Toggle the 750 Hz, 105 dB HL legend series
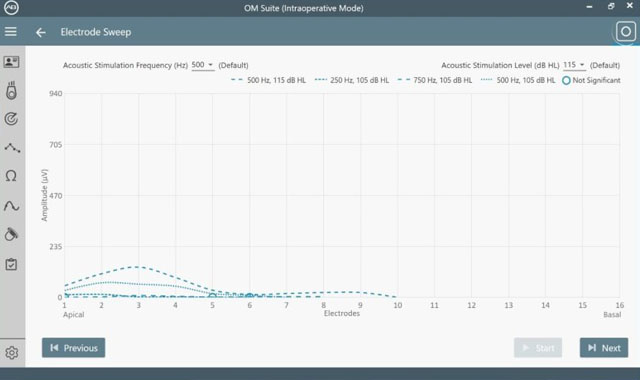 click(x=435, y=80)
